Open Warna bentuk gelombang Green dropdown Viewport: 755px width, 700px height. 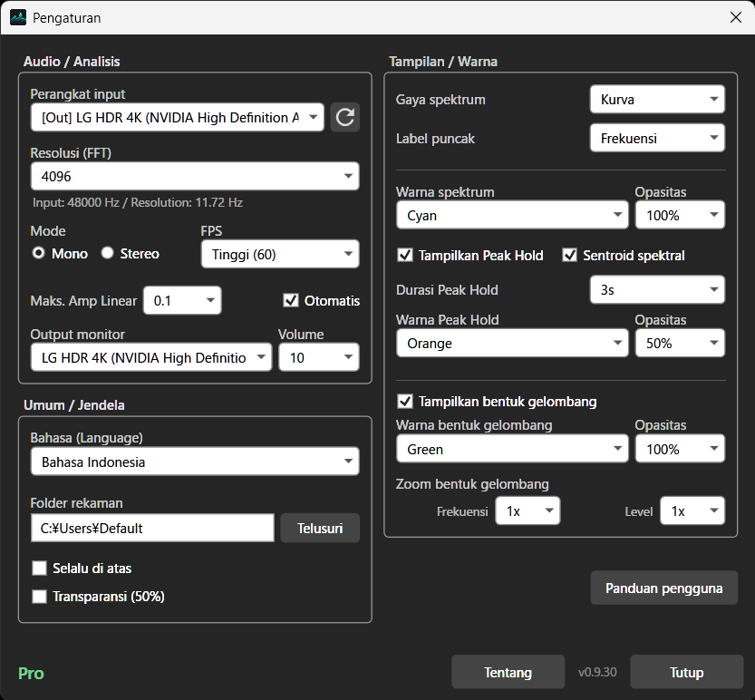(x=512, y=449)
